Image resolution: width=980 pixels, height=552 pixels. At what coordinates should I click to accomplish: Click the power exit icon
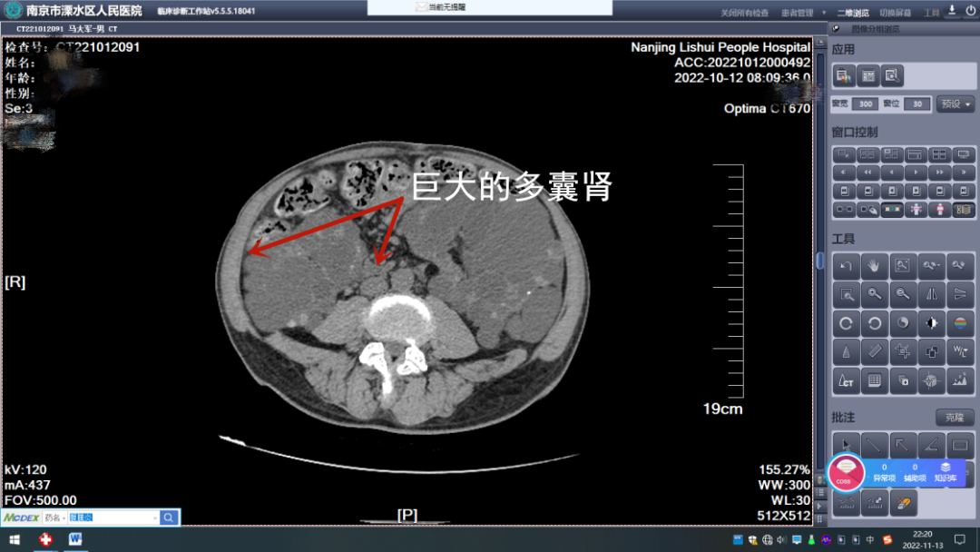(x=971, y=11)
